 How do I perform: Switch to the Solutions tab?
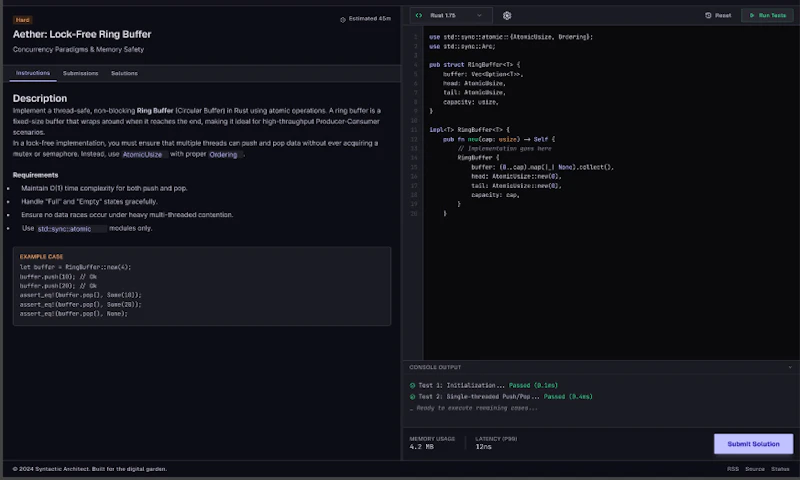tap(124, 73)
